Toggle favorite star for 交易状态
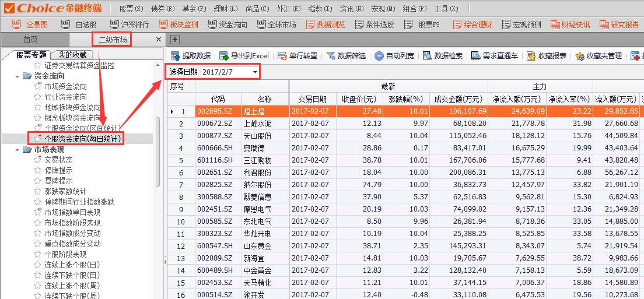Screen dimensions: 644x299 click(38, 160)
